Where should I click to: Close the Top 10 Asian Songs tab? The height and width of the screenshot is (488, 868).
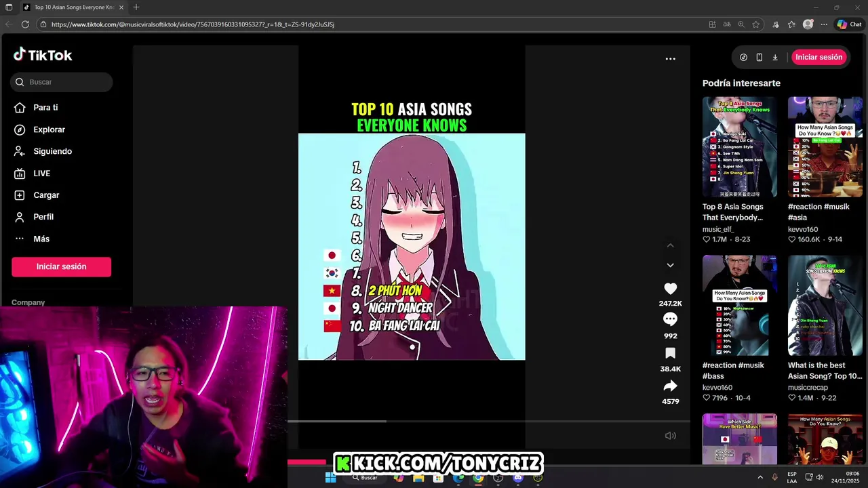121,7
